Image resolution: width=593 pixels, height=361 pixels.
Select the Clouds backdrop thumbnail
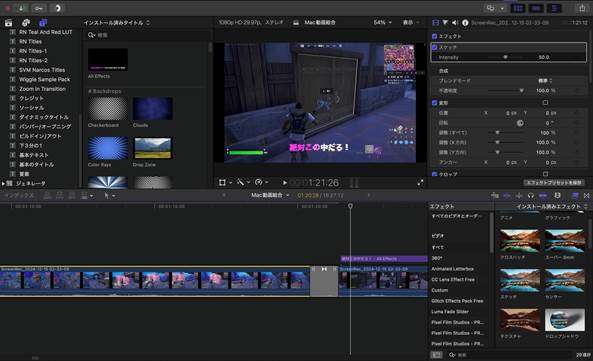[x=153, y=108]
